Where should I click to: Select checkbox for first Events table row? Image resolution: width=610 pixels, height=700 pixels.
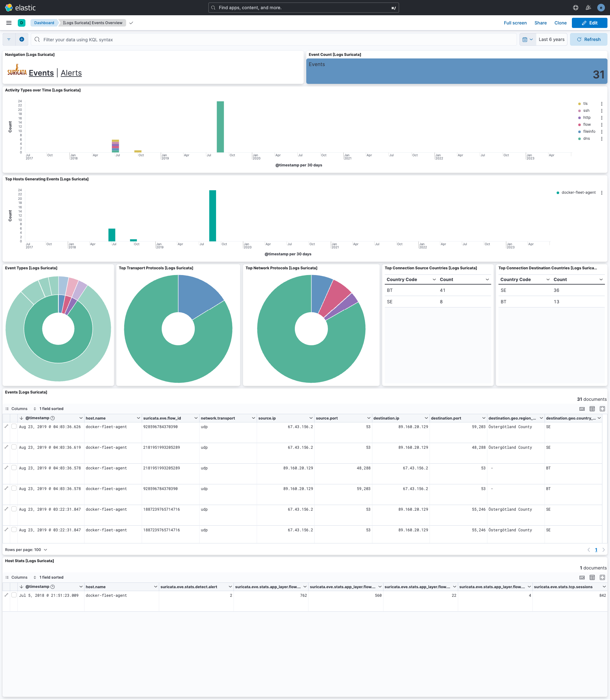pos(14,427)
